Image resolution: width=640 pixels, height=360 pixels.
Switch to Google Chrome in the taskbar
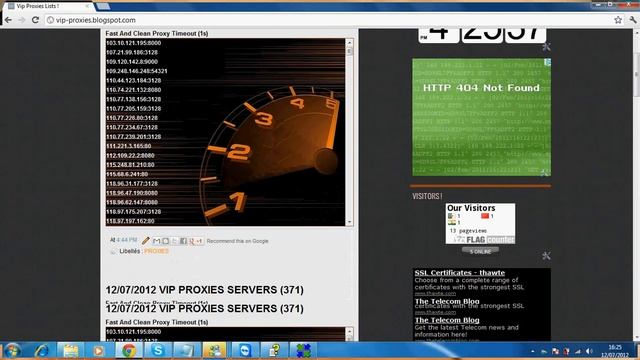click(x=129, y=351)
